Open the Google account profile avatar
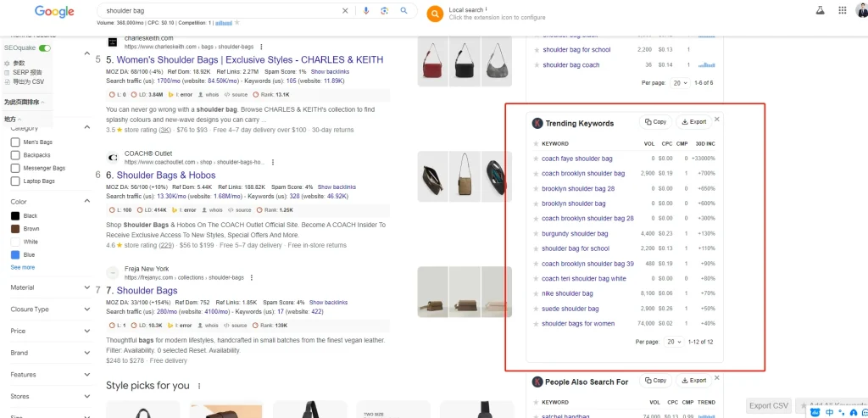Image resolution: width=868 pixels, height=418 pixels. [862, 10]
